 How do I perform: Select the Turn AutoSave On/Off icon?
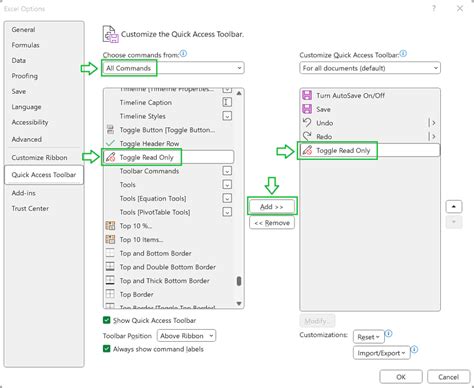307,95
